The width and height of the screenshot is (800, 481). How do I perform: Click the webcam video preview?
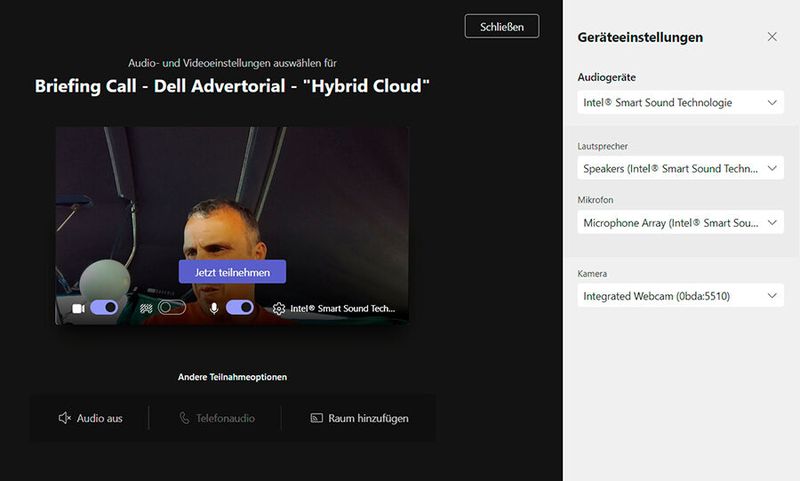pyautogui.click(x=232, y=225)
